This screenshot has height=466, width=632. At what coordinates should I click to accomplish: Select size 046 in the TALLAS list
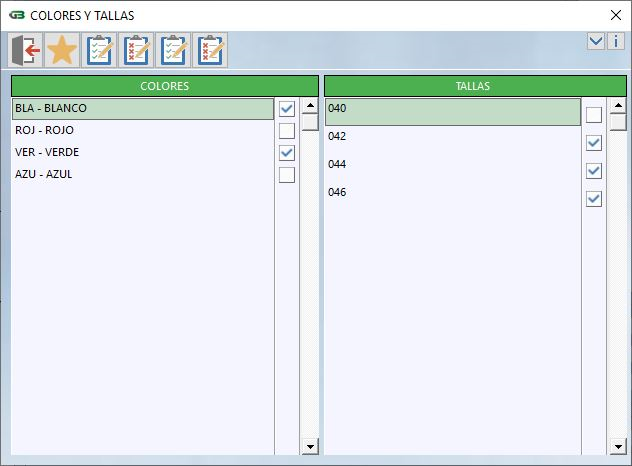point(450,192)
